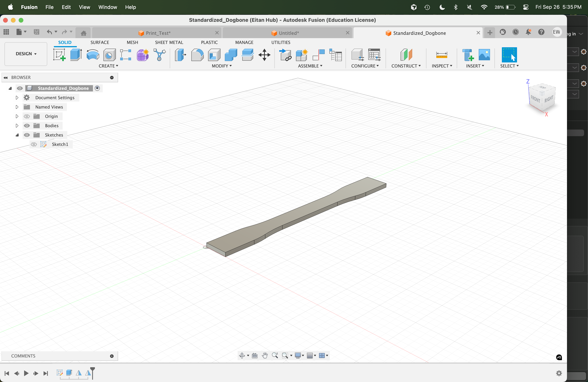Open the MODIFY dropdown menu
The image size is (588, 382).
tap(222, 66)
